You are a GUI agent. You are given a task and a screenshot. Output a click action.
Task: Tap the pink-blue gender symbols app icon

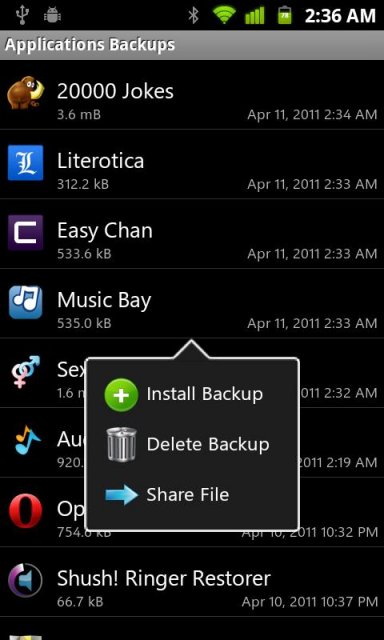tap(25, 371)
